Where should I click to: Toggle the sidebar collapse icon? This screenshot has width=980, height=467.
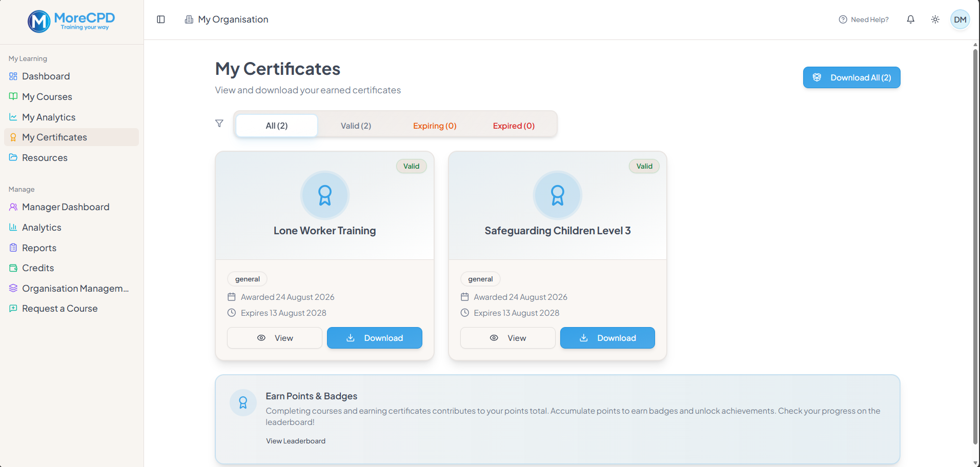[x=161, y=19]
